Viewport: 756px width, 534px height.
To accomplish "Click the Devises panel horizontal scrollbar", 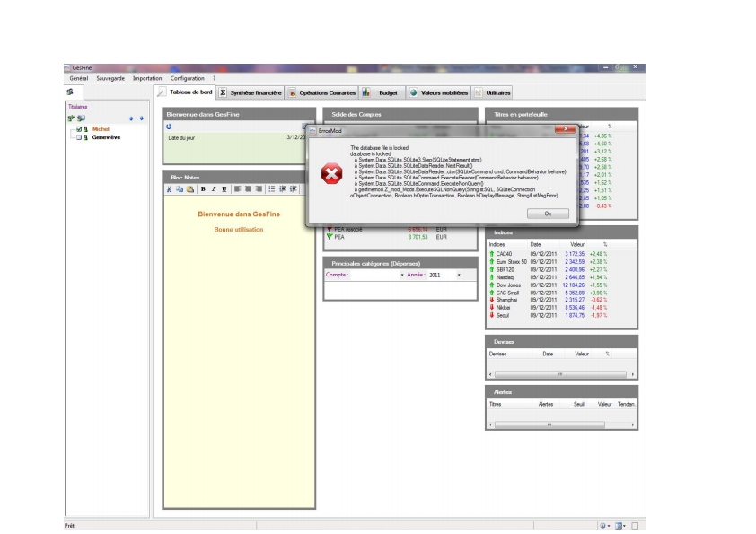I will click(x=561, y=372).
